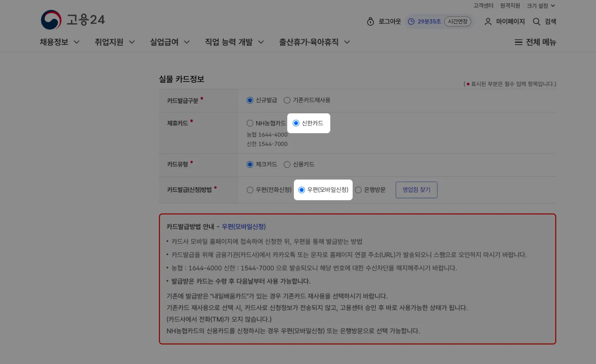This screenshot has width=596, height=364.
Task: Click the remaining session time 29분35초
Action: pyautogui.click(x=429, y=22)
